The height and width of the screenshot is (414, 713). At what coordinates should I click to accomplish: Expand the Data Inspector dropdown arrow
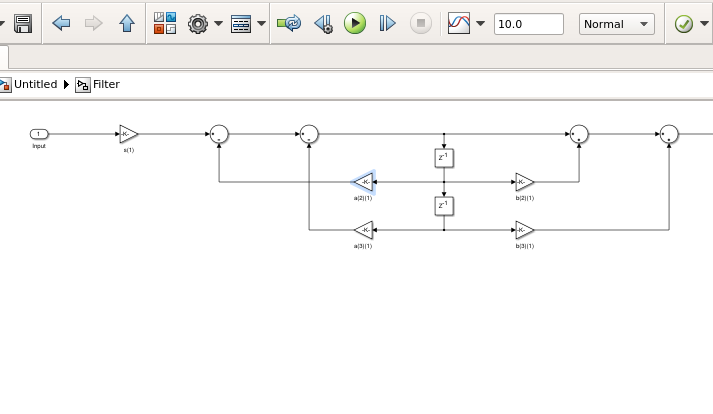pos(481,24)
